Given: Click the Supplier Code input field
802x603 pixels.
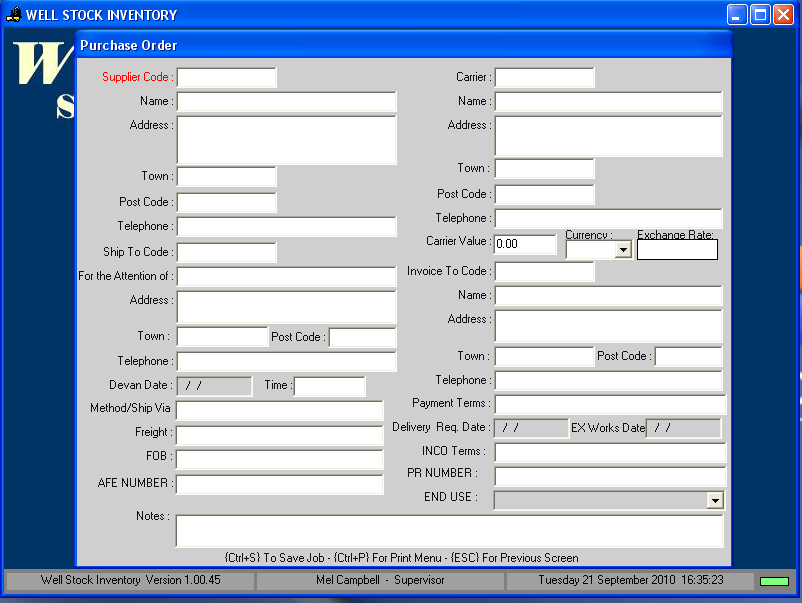Looking at the screenshot, I should (227, 78).
